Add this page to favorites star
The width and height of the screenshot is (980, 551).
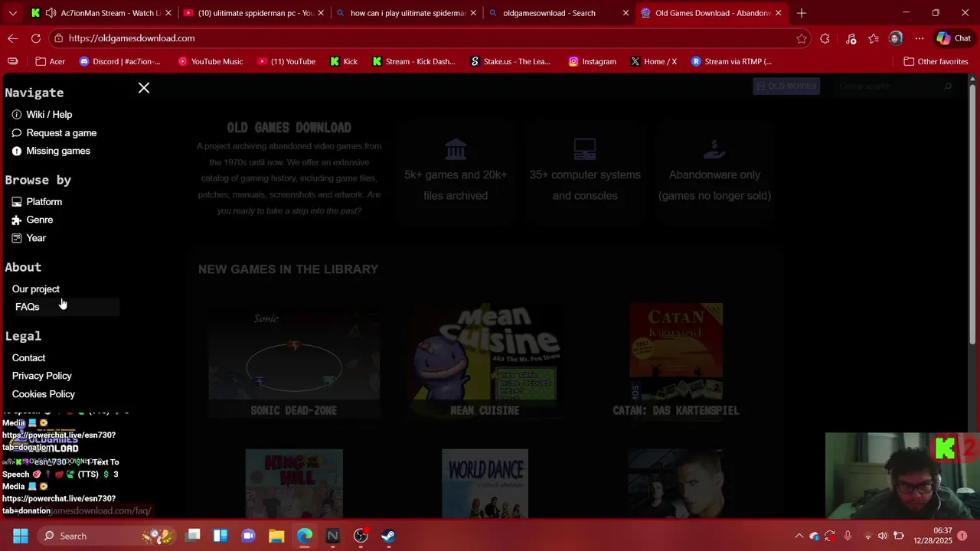click(802, 38)
